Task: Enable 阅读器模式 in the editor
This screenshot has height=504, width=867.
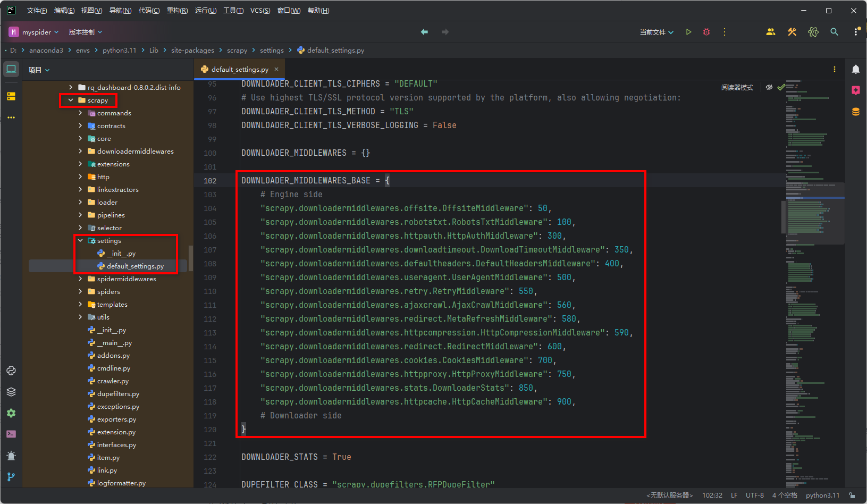Action: click(737, 87)
